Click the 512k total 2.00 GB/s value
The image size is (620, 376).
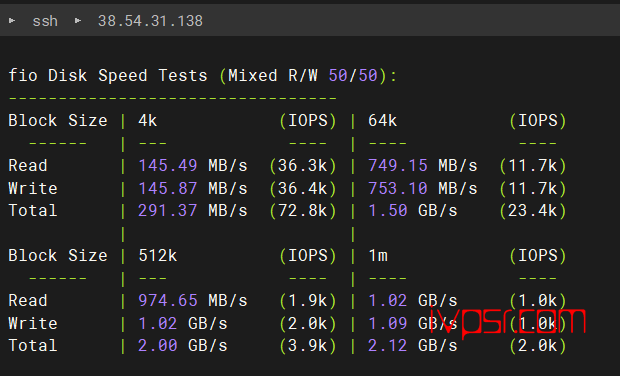183,346
